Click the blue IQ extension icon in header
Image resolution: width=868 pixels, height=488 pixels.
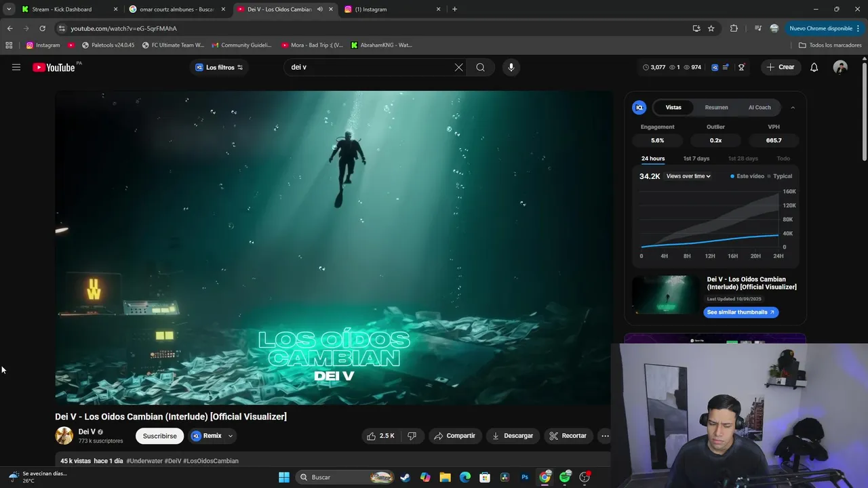click(x=715, y=67)
